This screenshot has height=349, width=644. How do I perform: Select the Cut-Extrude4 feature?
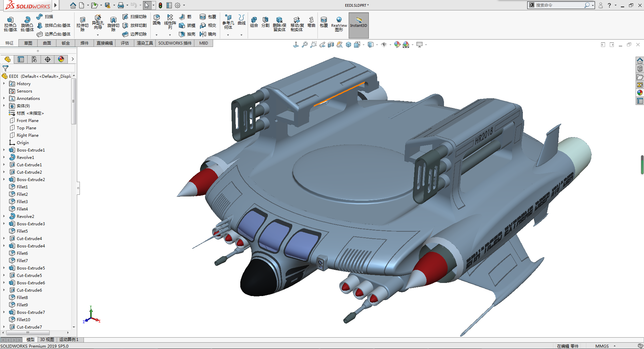click(29, 239)
